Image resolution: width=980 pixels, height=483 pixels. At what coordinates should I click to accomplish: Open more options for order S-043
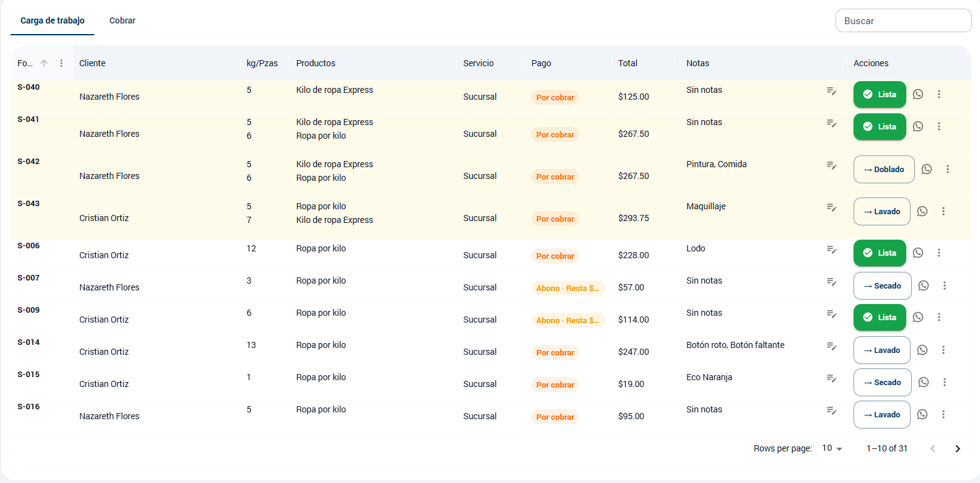click(943, 211)
